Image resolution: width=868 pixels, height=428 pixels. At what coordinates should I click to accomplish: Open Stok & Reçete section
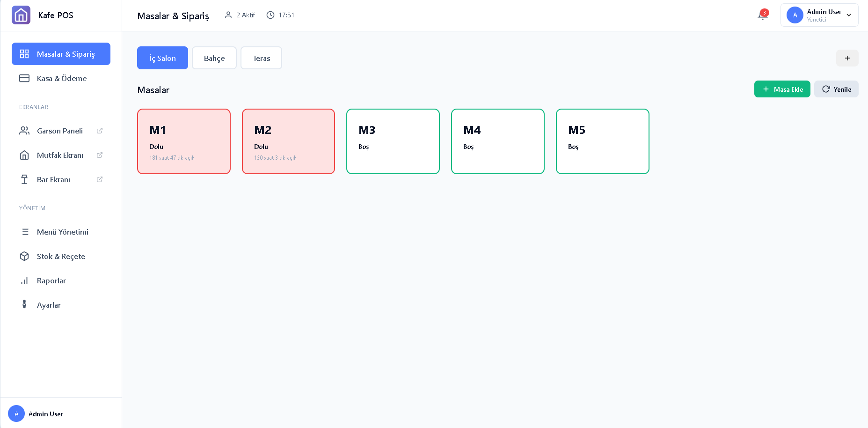tap(61, 256)
